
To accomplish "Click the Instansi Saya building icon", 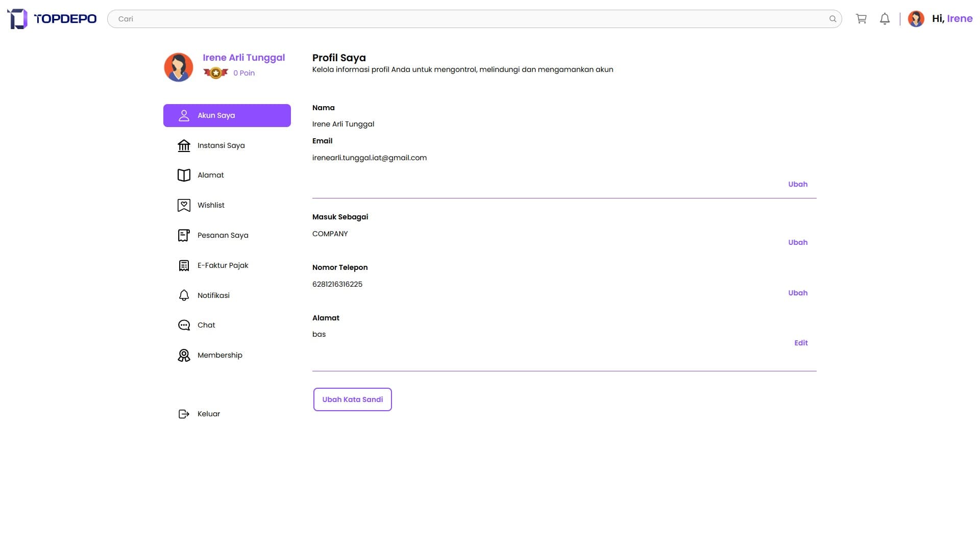I will point(184,146).
